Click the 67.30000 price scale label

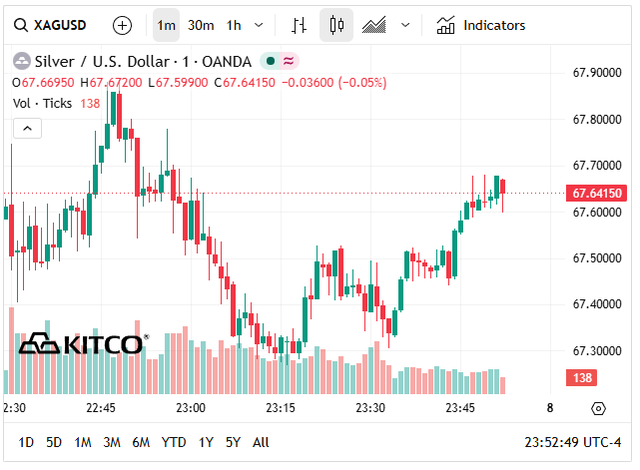(597, 350)
